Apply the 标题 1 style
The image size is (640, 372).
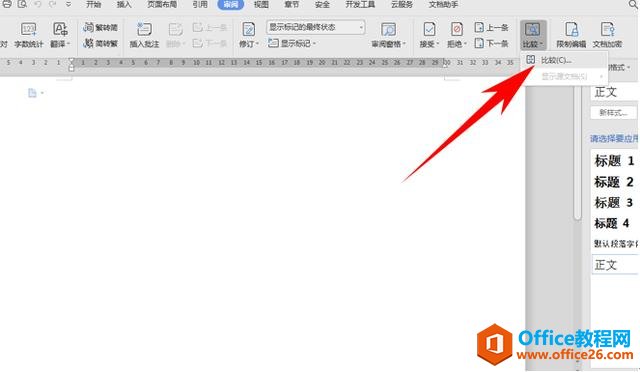pyautogui.click(x=615, y=161)
